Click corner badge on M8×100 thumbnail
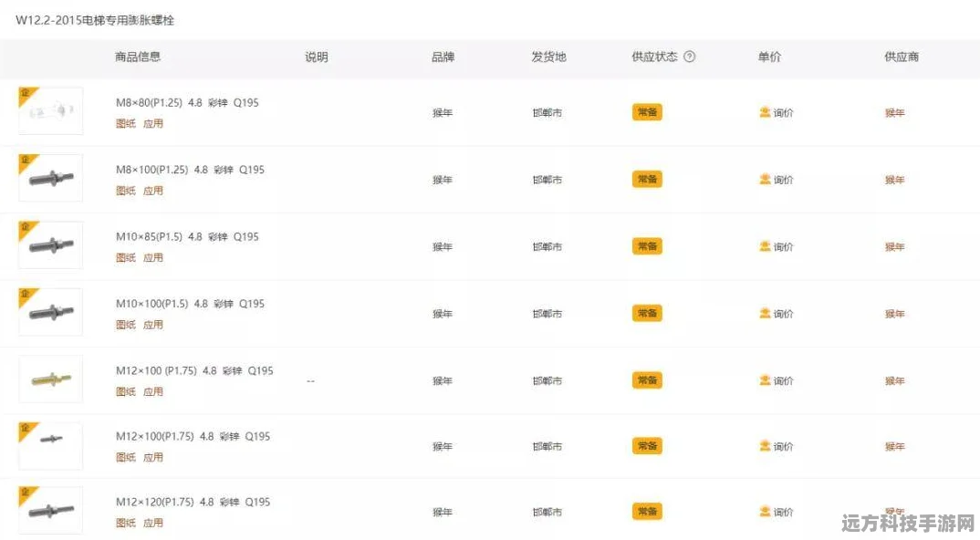 [x=26, y=161]
